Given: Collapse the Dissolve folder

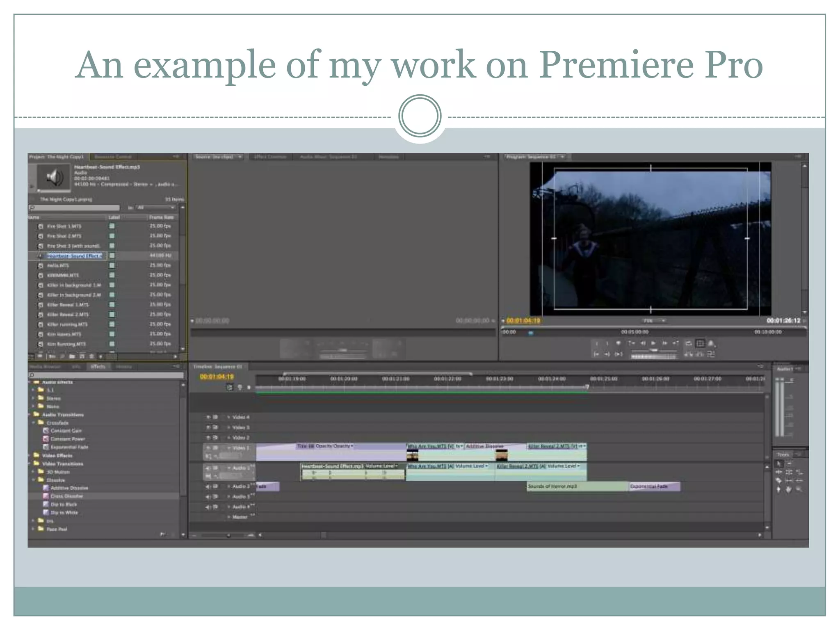Looking at the screenshot, I should click(x=33, y=480).
